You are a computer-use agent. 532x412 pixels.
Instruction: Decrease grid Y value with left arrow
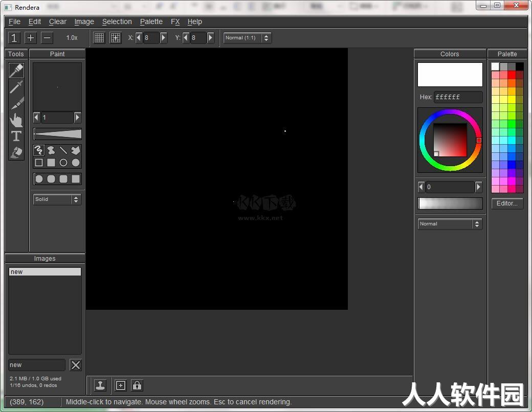(186, 38)
